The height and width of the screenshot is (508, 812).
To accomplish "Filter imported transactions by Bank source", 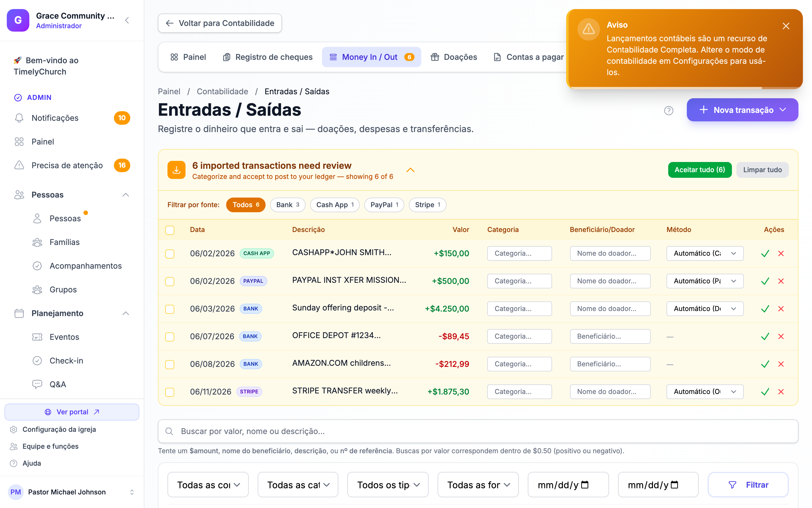I will click(288, 205).
